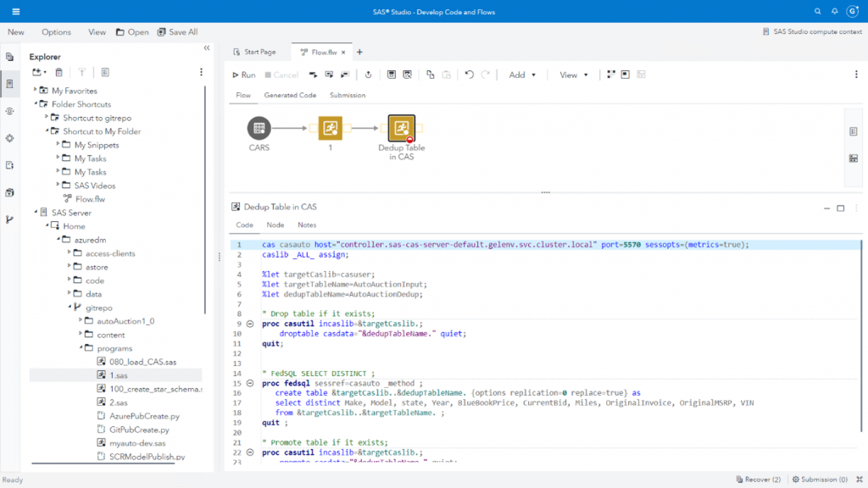
Task: Click the delete trash icon in Explorer
Action: 59,72
